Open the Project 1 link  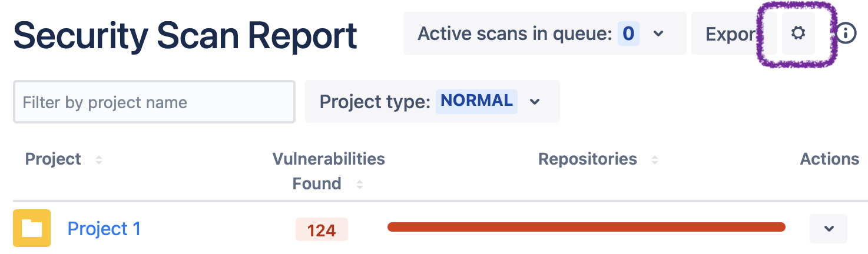coord(104,229)
